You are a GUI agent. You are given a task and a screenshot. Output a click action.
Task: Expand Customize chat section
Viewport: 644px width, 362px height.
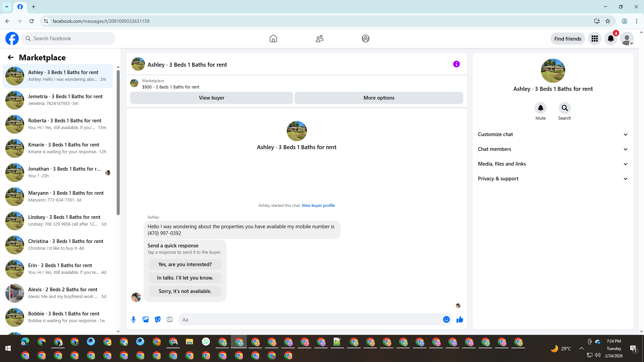point(552,134)
